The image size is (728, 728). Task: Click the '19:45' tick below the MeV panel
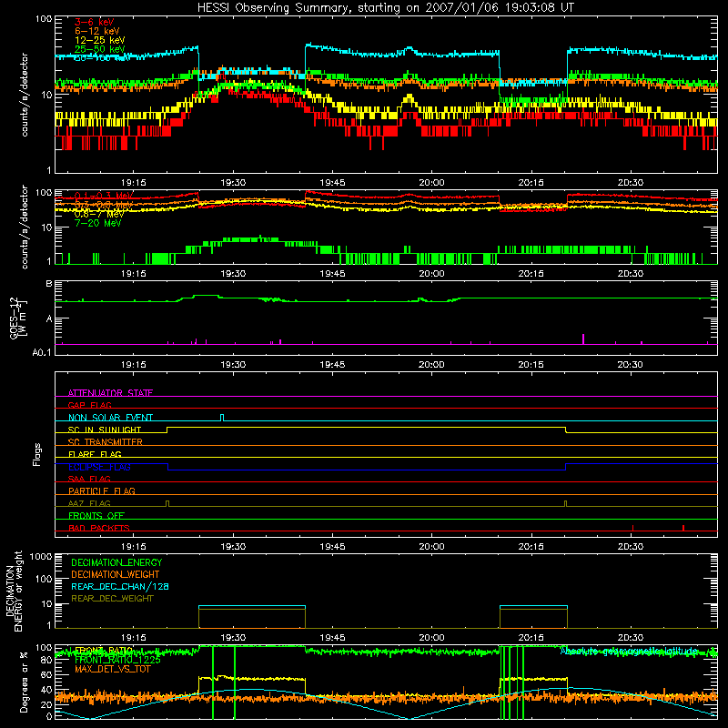pos(332,274)
